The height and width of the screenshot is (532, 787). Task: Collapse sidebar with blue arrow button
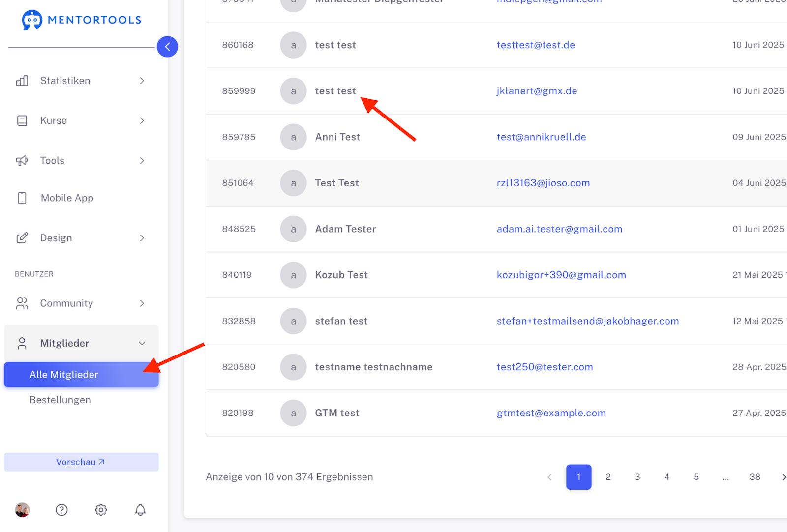click(x=167, y=47)
